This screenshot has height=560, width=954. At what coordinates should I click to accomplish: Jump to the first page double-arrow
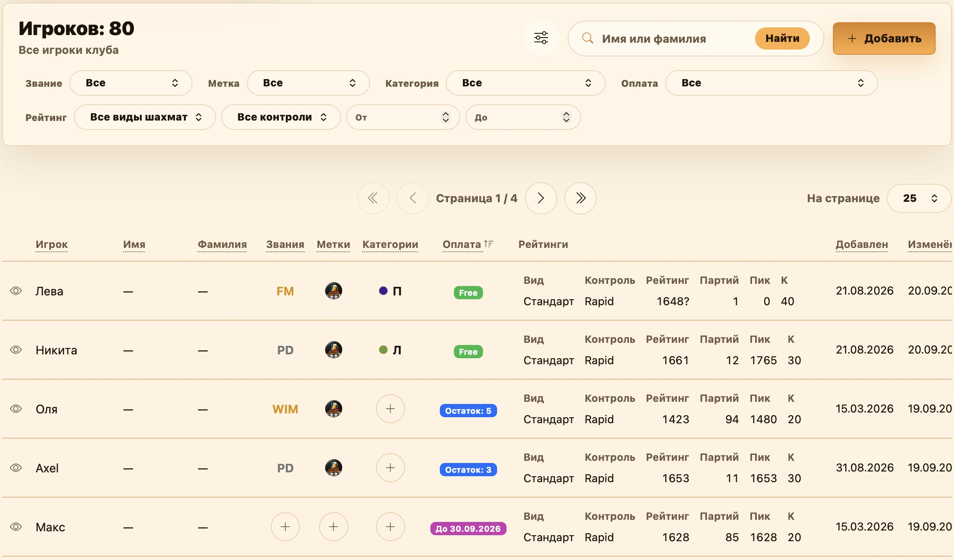[373, 198]
